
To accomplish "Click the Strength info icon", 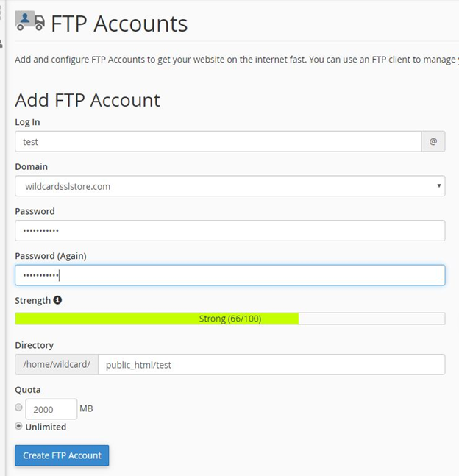I will point(57,300).
